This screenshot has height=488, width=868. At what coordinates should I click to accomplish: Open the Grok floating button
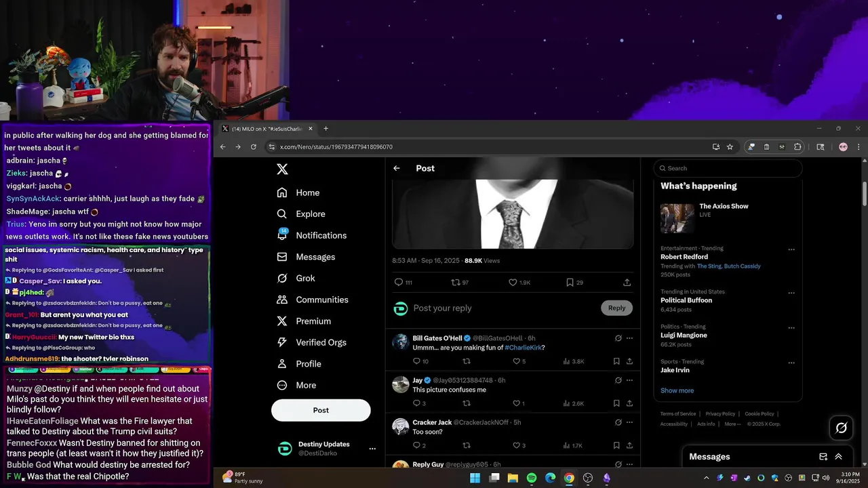pos(842,428)
